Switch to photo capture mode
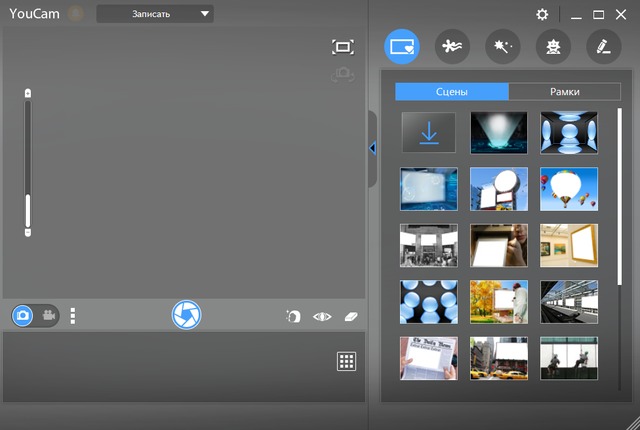The image size is (640, 430). (24, 316)
